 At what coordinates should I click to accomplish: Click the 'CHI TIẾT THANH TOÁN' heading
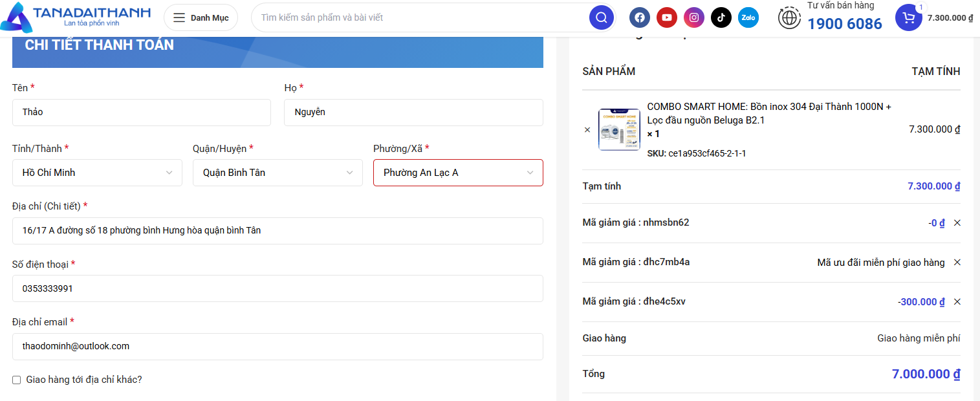coord(99,45)
